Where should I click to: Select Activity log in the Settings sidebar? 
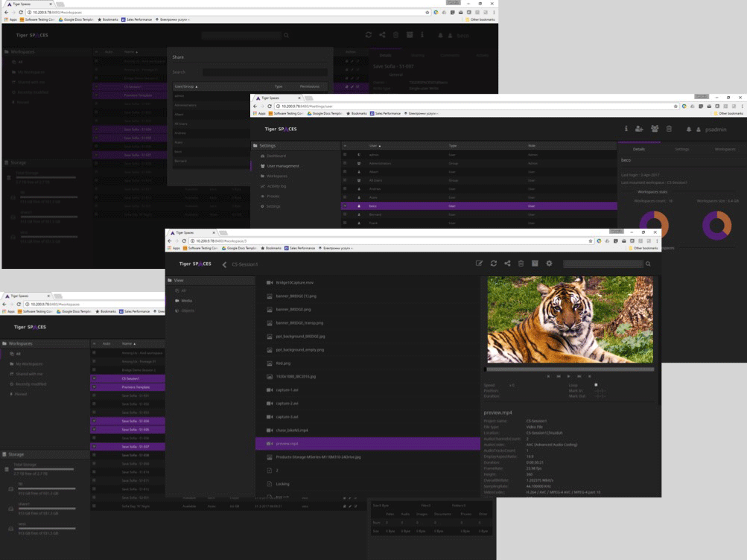tap(273, 186)
